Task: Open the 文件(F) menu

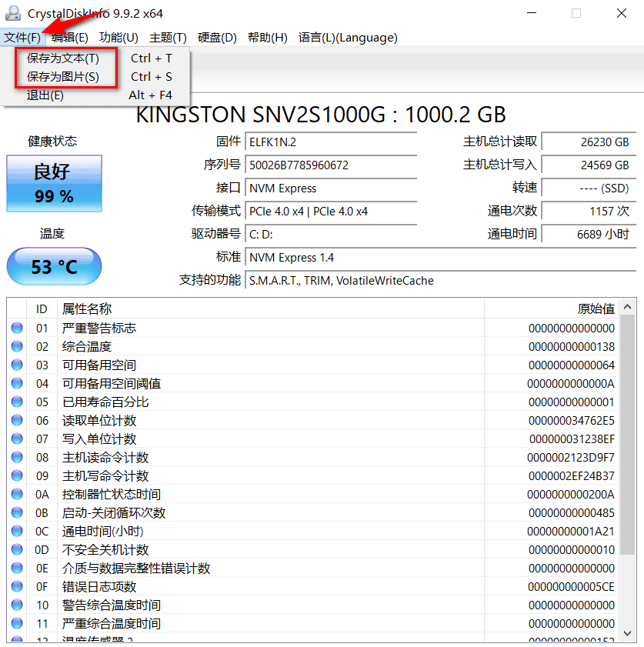Action: click(22, 38)
